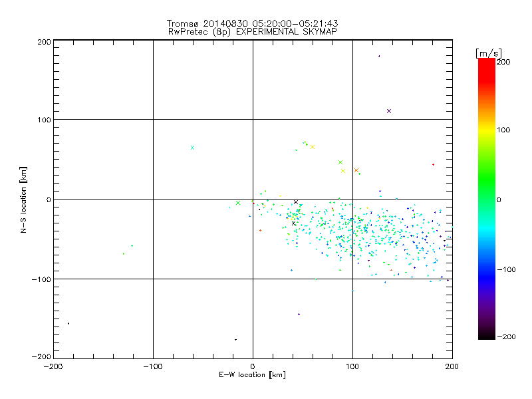The width and height of the screenshot is (532, 399).
Task: Click the color bar's '-200' tick label
Action: 506,337
